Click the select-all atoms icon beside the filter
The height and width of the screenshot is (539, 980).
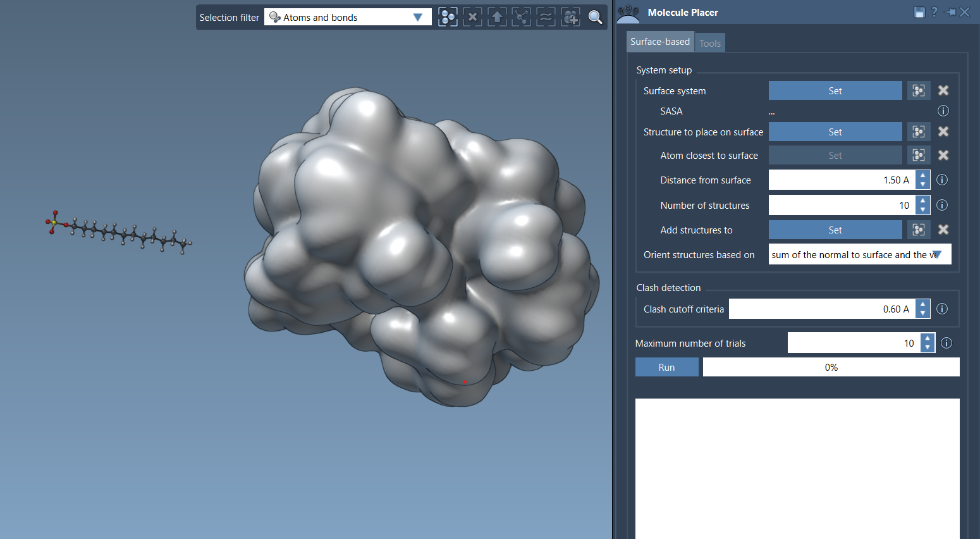[x=448, y=17]
